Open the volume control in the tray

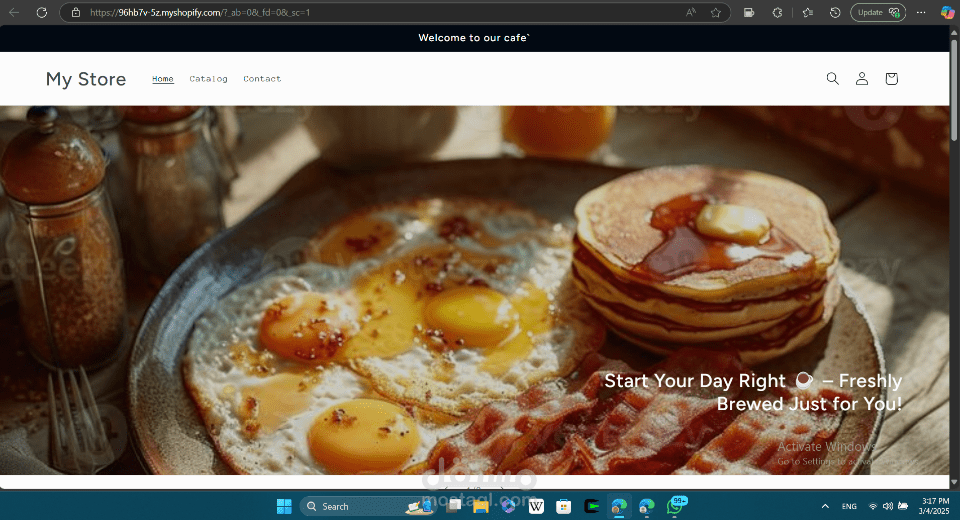pyautogui.click(x=888, y=507)
